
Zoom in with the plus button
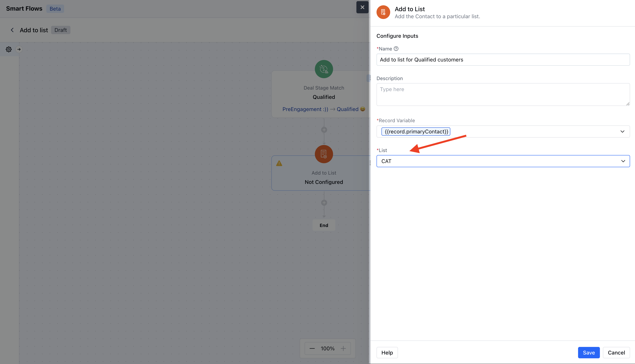[x=343, y=348]
